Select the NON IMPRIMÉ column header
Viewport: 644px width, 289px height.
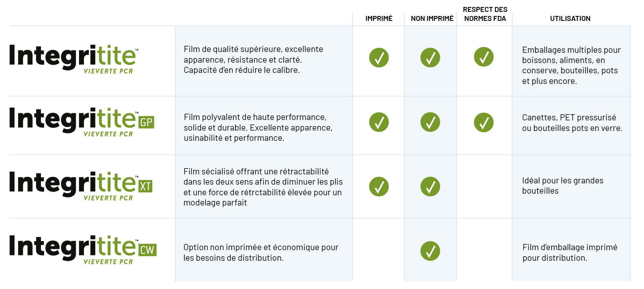pyautogui.click(x=432, y=18)
